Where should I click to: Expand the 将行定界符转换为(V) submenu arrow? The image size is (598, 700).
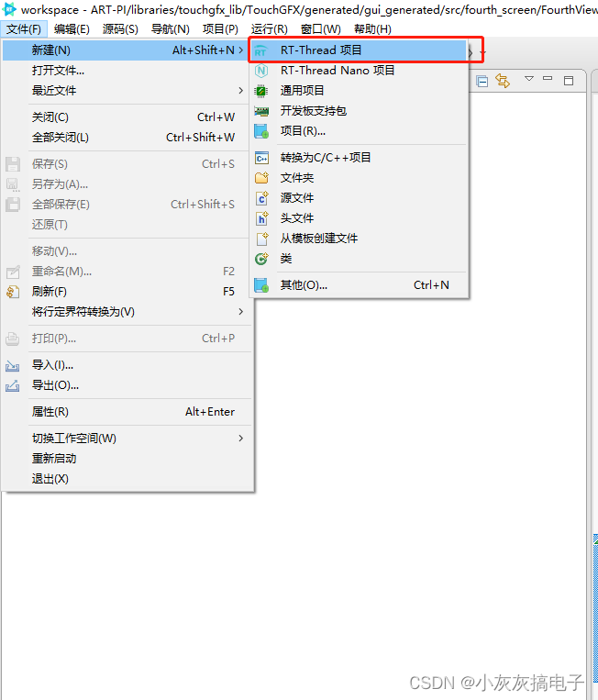pyautogui.click(x=241, y=312)
